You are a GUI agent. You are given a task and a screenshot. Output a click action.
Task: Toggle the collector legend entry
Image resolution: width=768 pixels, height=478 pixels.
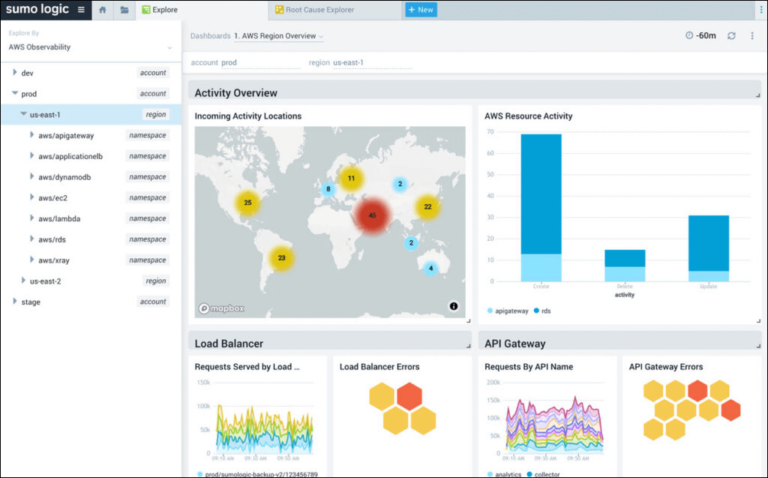(543, 474)
